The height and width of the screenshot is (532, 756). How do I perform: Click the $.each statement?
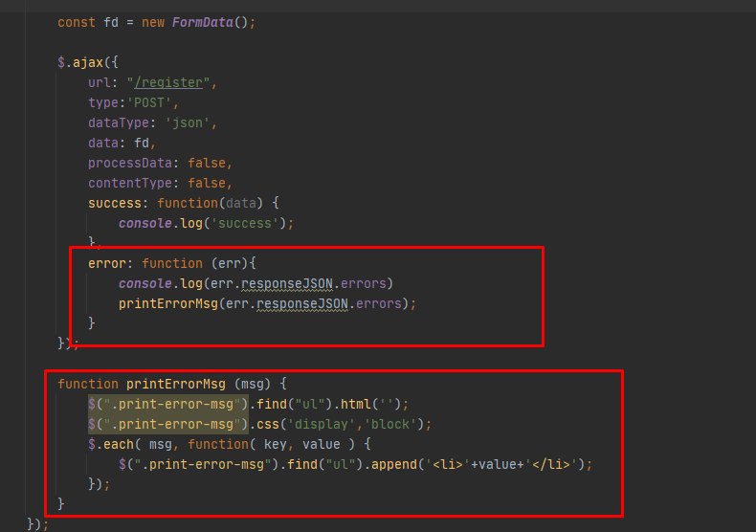click(230, 444)
